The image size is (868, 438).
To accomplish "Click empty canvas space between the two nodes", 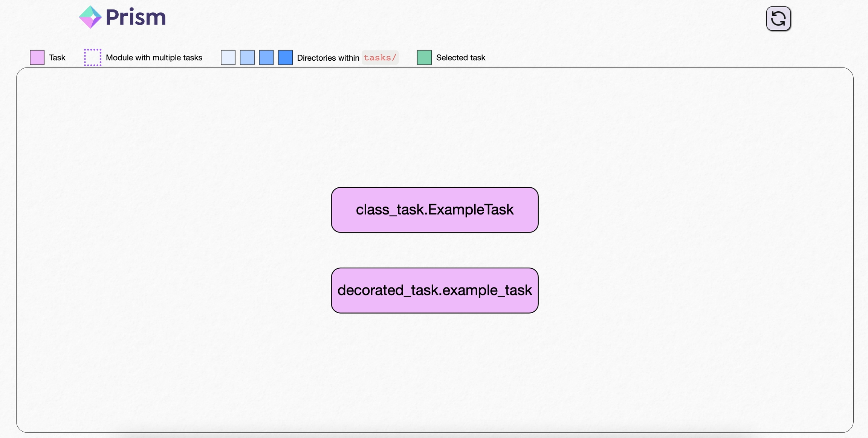I will click(x=434, y=250).
